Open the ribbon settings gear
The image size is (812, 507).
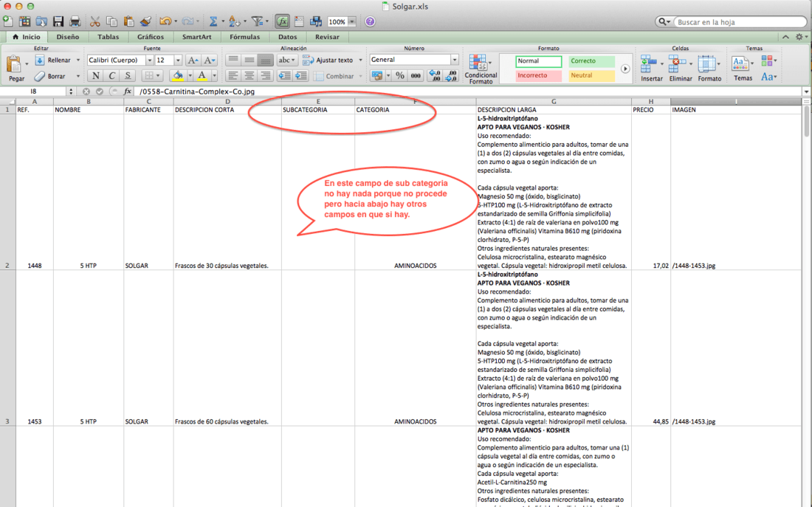(x=799, y=37)
